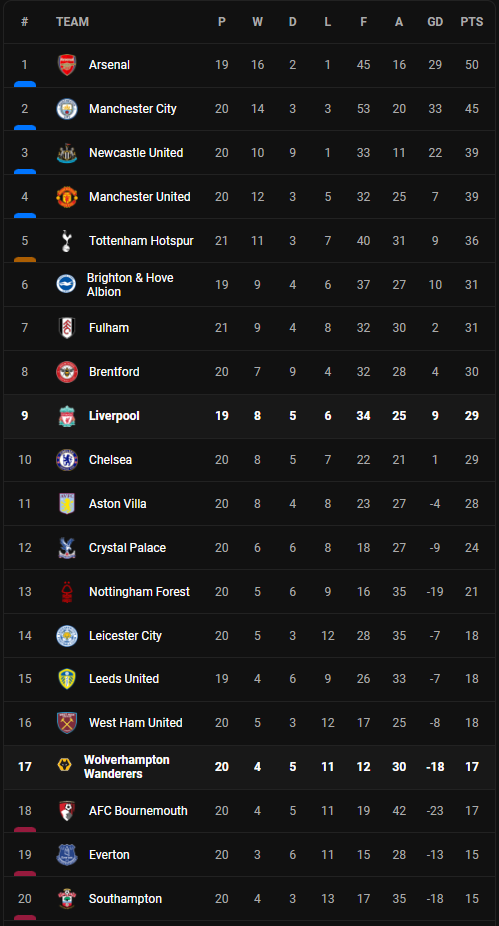Click the West Ham United crest

pos(67,723)
